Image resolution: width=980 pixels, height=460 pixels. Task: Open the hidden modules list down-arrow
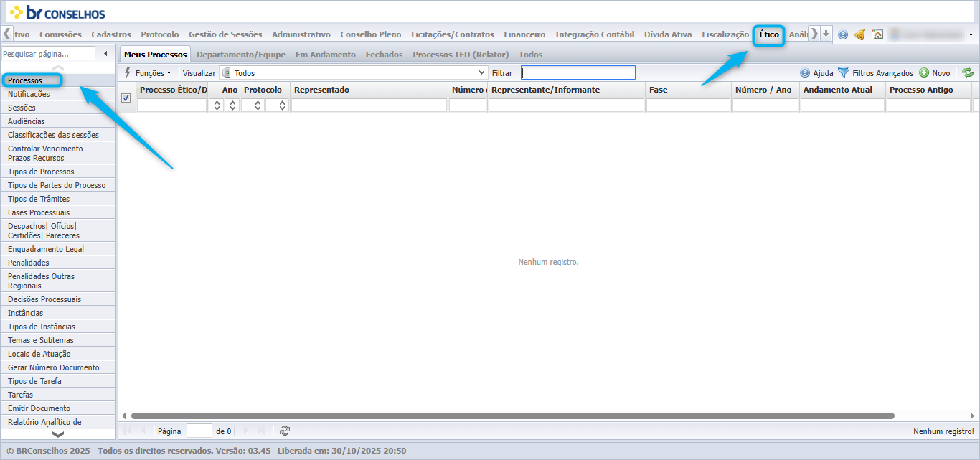(826, 34)
